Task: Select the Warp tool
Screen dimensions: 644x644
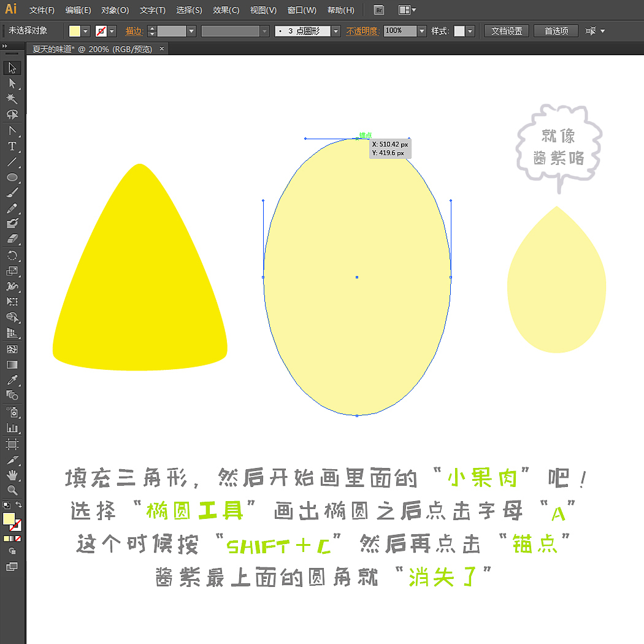Action: click(12, 286)
